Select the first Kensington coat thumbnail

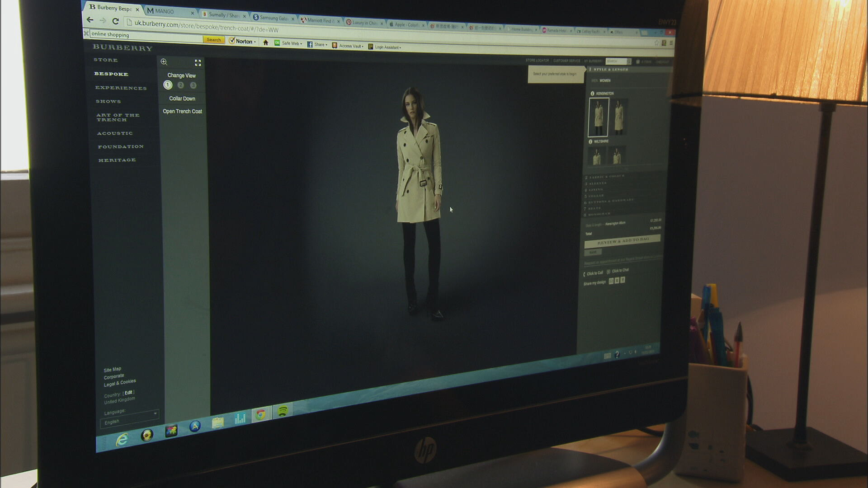tap(598, 117)
